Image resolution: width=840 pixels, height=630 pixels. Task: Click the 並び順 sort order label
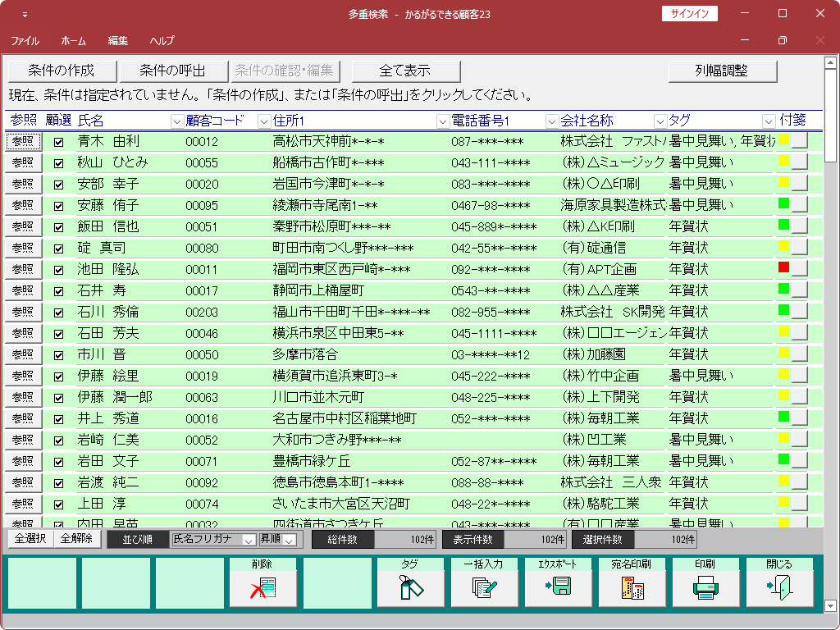137,540
